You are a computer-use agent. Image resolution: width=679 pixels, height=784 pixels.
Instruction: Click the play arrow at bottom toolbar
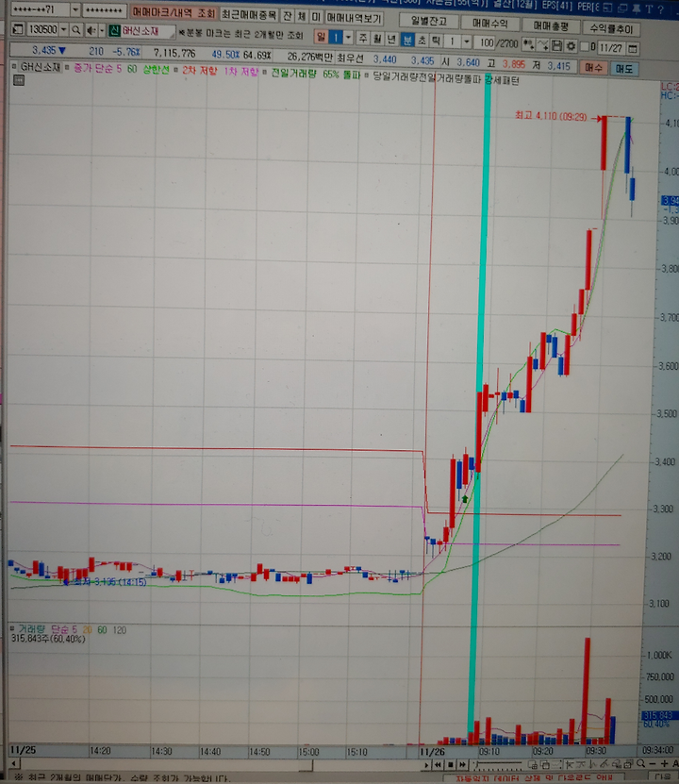coord(426,764)
